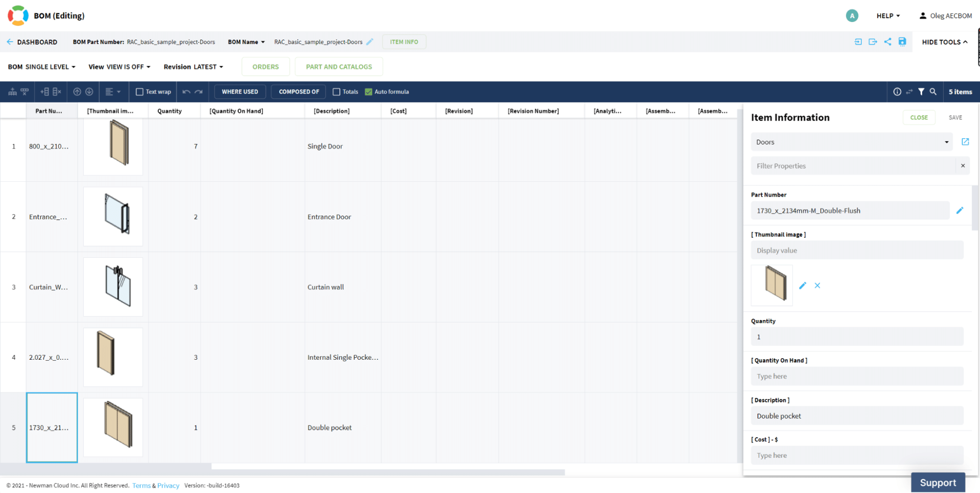Click the account icon for Oleg AECBOM
The width and height of the screenshot is (980, 493).
coord(923,16)
